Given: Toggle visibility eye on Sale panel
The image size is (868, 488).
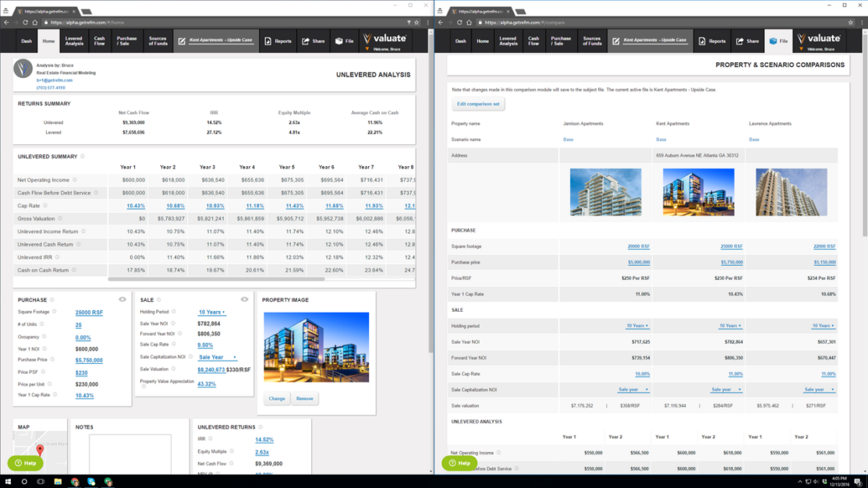Looking at the screenshot, I should (244, 299).
